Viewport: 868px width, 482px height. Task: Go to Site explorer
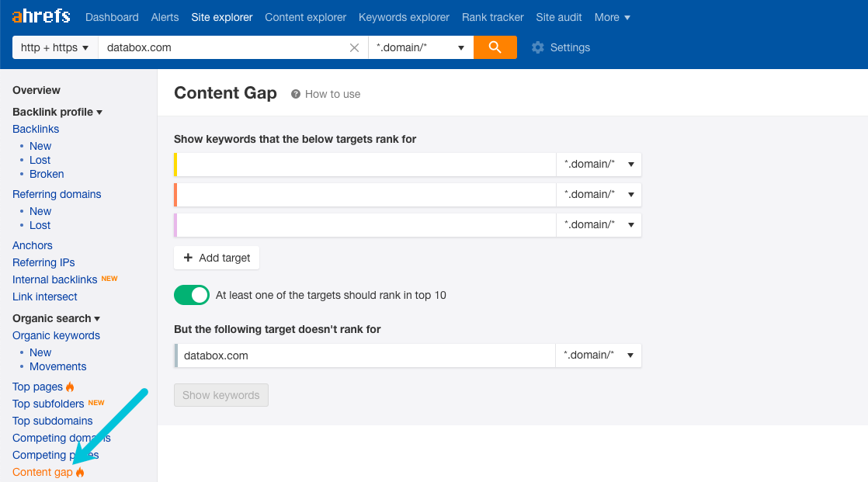[222, 17]
